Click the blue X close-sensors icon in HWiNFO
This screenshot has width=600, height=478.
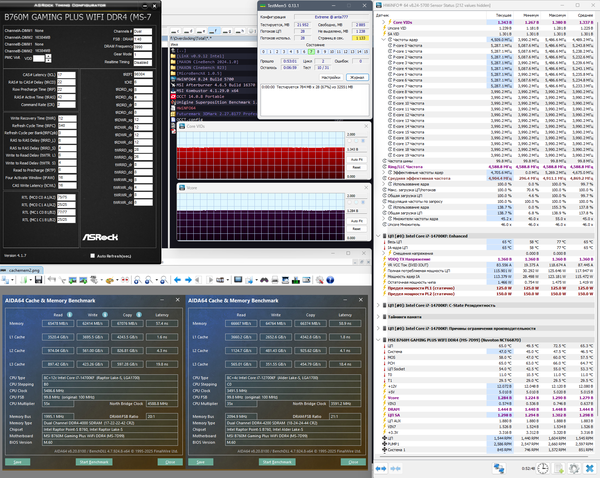[x=590, y=468]
